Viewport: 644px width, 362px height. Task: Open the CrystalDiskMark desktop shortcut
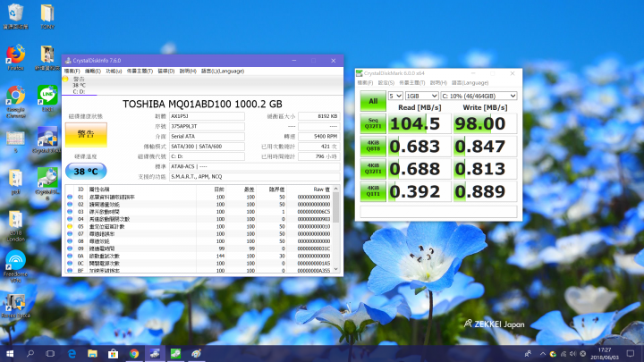click(47, 183)
